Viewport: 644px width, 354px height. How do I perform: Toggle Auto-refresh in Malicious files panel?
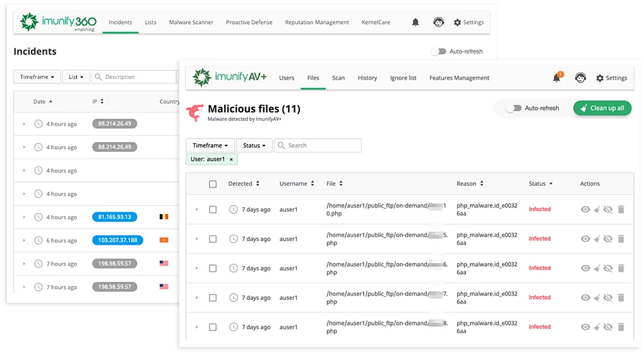[514, 108]
